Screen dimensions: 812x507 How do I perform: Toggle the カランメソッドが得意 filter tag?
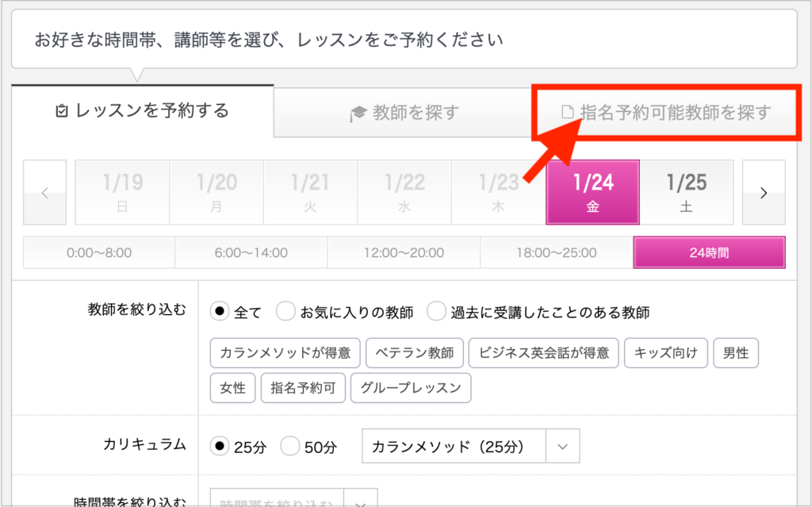(x=285, y=353)
